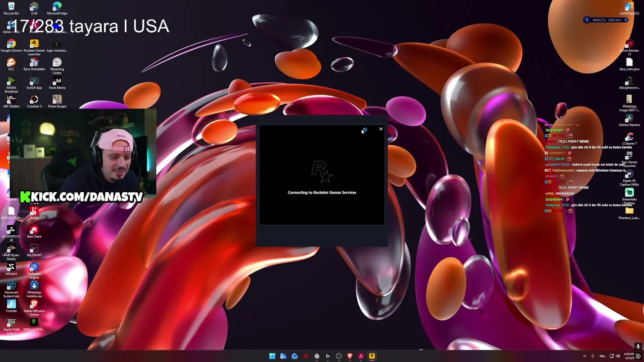Launch Fortnite desktop shortcut
Viewport: 644px width, 362px height.
pos(11,306)
